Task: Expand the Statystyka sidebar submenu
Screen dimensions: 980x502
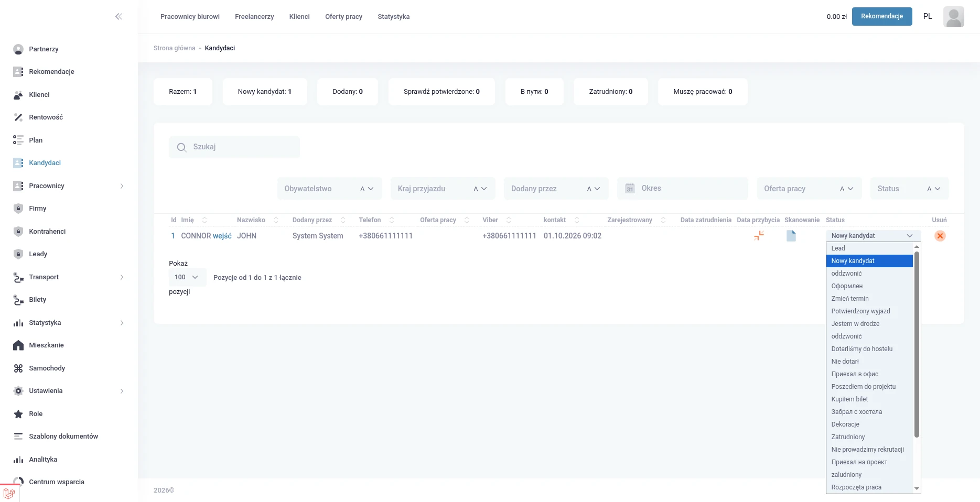Action: click(122, 323)
